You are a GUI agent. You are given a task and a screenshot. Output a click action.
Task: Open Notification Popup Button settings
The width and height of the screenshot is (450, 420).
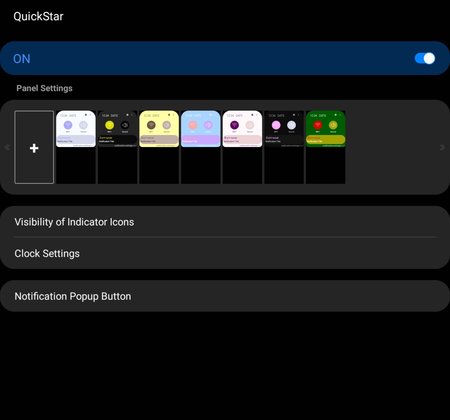[225, 296]
